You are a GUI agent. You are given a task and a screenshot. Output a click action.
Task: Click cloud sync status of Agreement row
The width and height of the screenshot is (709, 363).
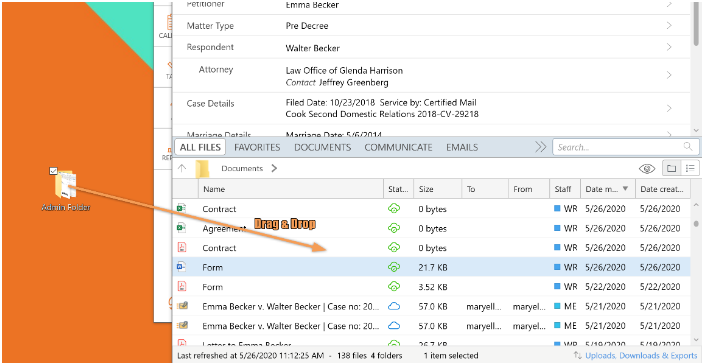tap(394, 228)
